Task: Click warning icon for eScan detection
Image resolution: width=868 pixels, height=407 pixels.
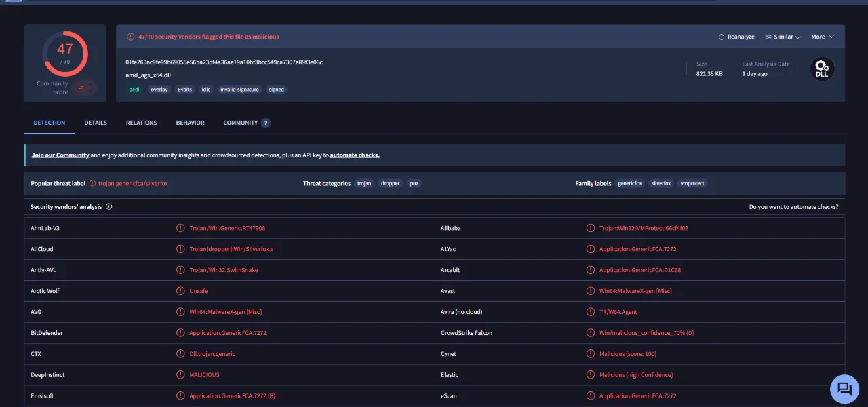Action: click(x=591, y=396)
